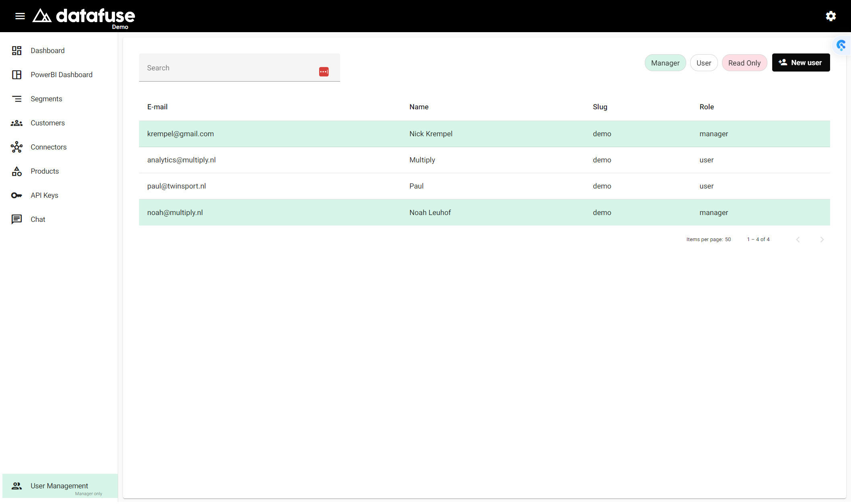The height and width of the screenshot is (504, 851).
Task: Click the name Paul
Action: (416, 186)
